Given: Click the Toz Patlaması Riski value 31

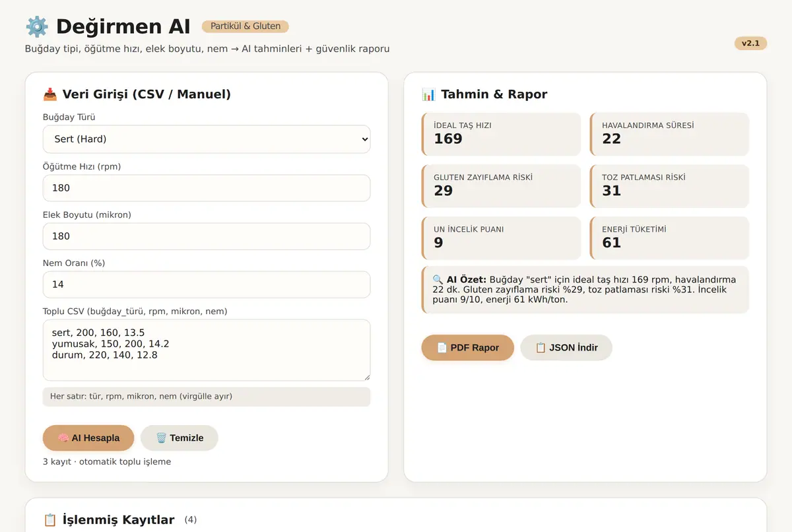Looking at the screenshot, I should 612,191.
